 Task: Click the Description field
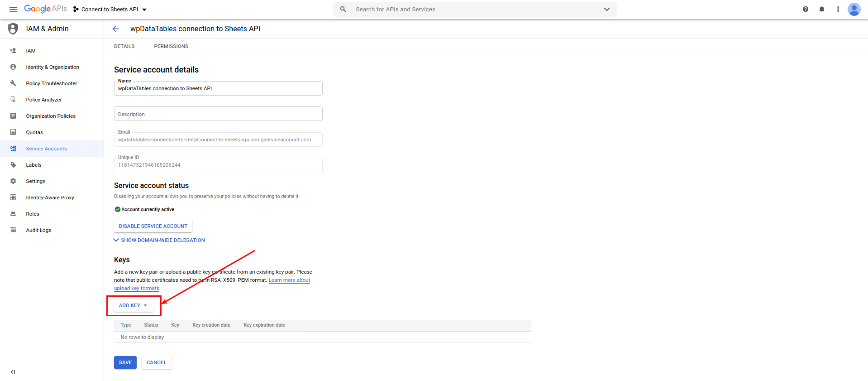(218, 114)
